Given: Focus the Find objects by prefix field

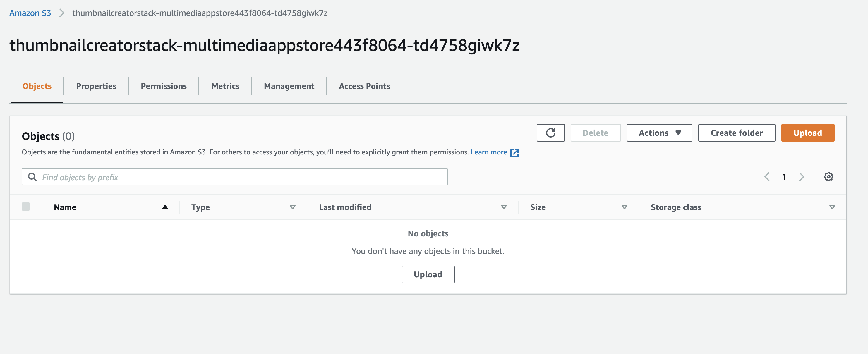Looking at the screenshot, I should 243,177.
